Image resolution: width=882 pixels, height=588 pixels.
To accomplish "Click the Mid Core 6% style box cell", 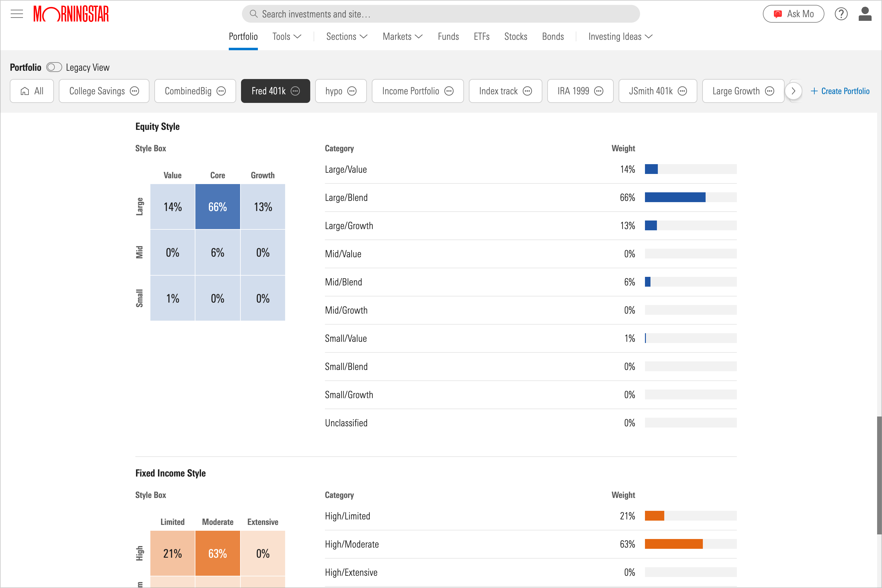I will (x=217, y=252).
